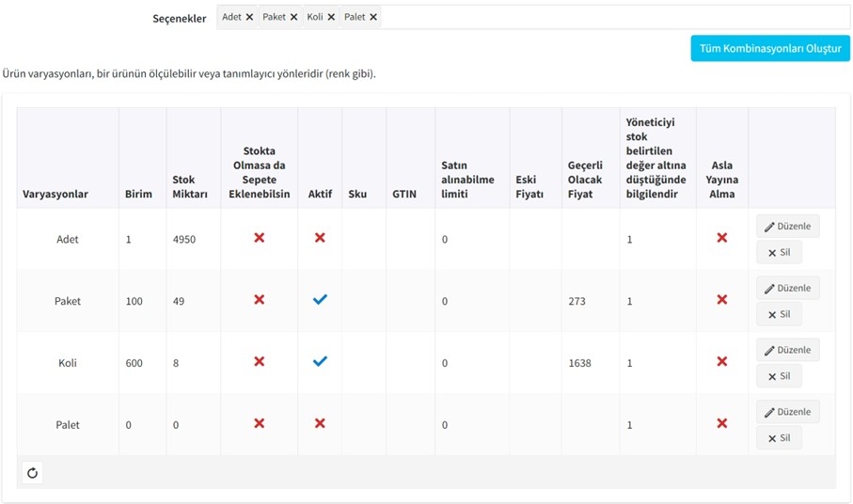This screenshot has width=853, height=504.
Task: Click the red X Aktif icon in Adet row
Action: (x=320, y=238)
